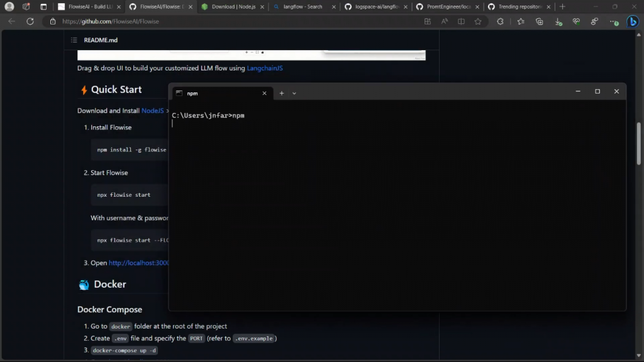Switch to PromtEngineer/local tab

(x=448, y=6)
